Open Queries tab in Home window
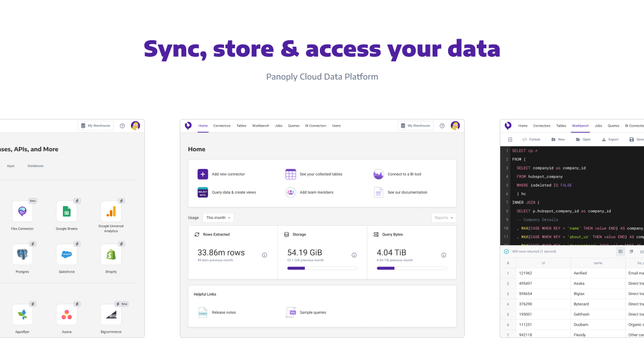Viewport: 644px width, 338px height. 294,126
